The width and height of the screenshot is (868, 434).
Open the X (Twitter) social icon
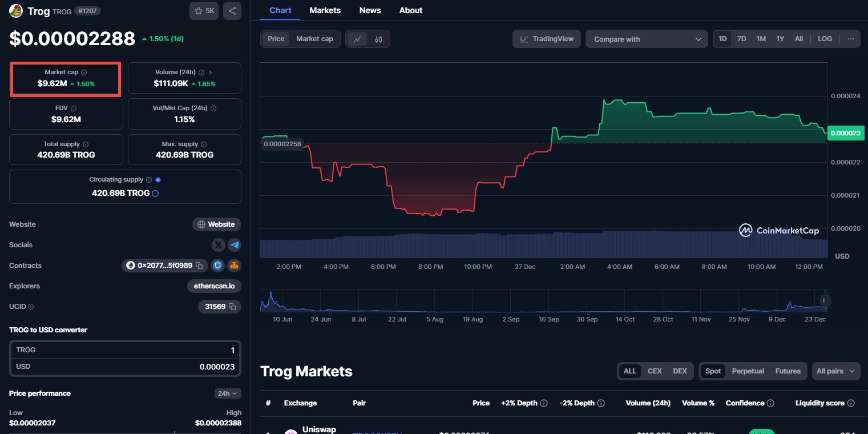218,245
